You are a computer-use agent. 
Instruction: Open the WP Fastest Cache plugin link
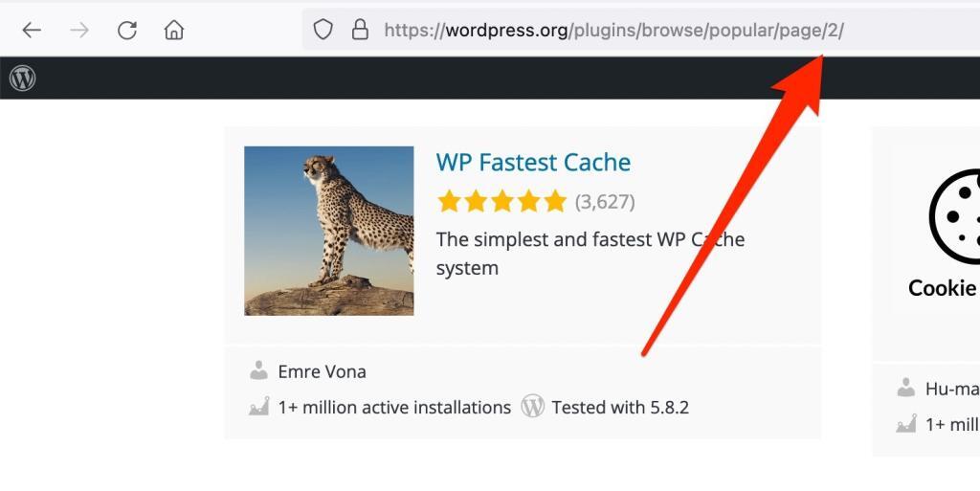point(533,162)
